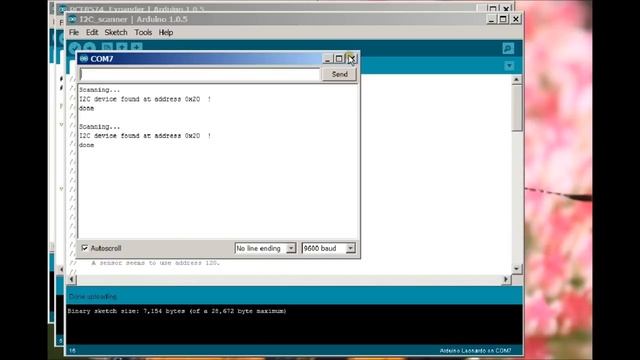Click the editor vertical scrollbar down arrow

point(517,269)
